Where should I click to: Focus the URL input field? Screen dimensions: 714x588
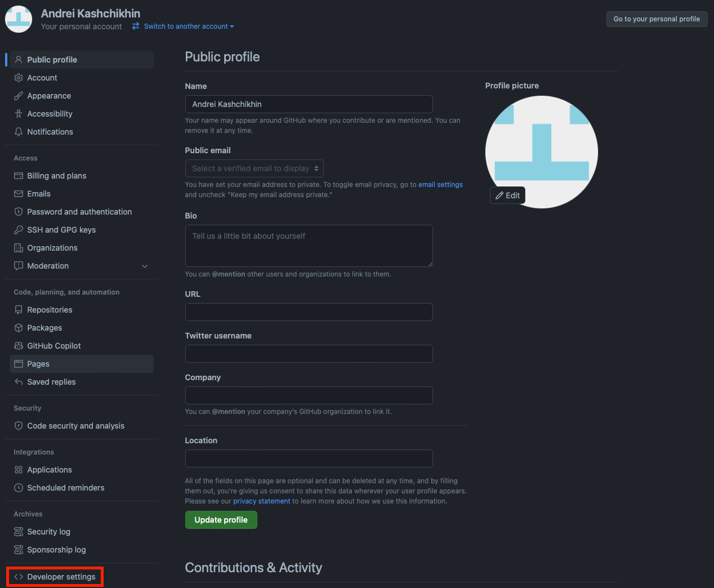coord(309,312)
